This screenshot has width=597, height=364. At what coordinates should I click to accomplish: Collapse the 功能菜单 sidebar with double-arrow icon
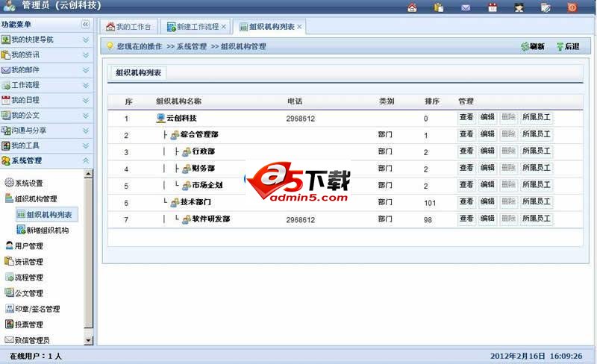click(x=86, y=25)
